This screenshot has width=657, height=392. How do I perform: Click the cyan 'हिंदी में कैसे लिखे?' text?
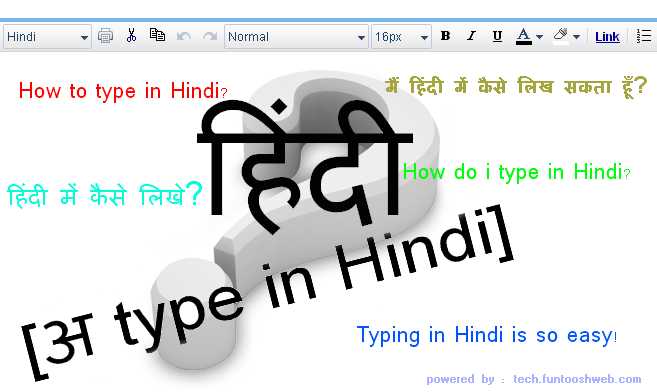105,194
